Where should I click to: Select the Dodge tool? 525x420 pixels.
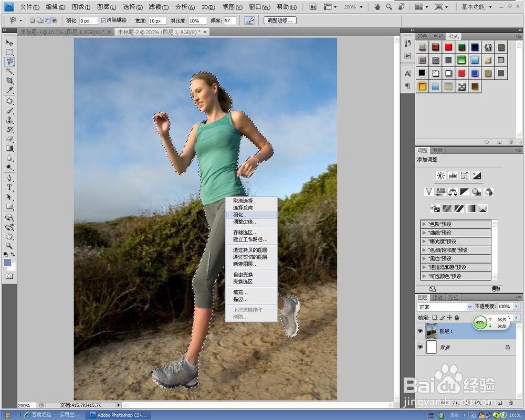(9, 167)
